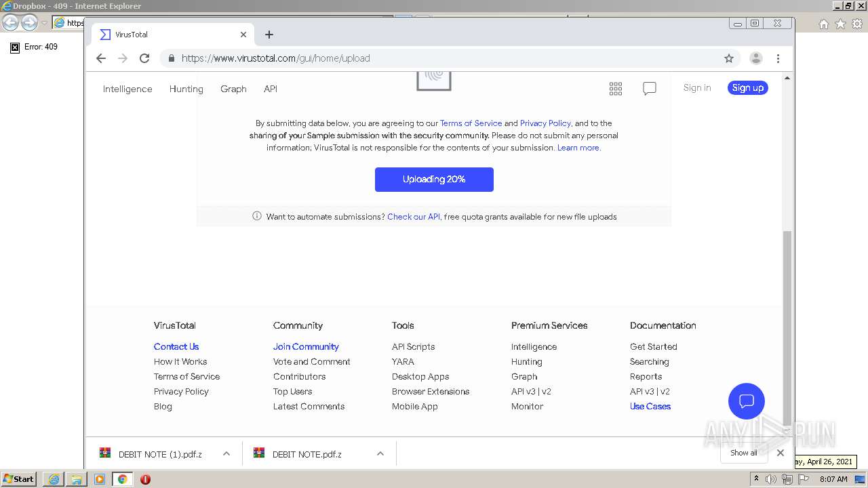Bookmark page with star icon
This screenshot has height=488, width=868.
point(729,58)
